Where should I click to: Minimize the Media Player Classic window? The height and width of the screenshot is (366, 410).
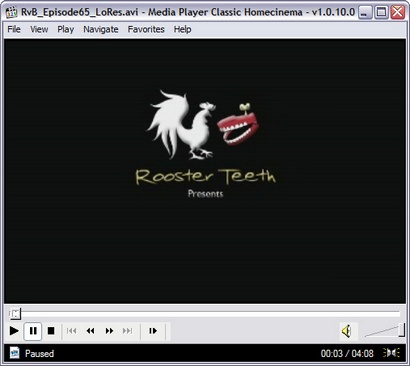coord(365,13)
